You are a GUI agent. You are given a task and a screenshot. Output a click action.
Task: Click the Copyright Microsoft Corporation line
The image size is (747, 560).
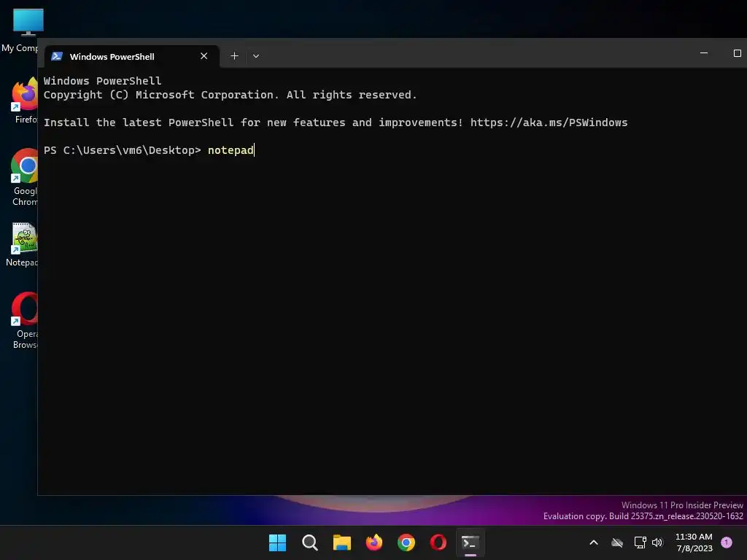tap(230, 95)
